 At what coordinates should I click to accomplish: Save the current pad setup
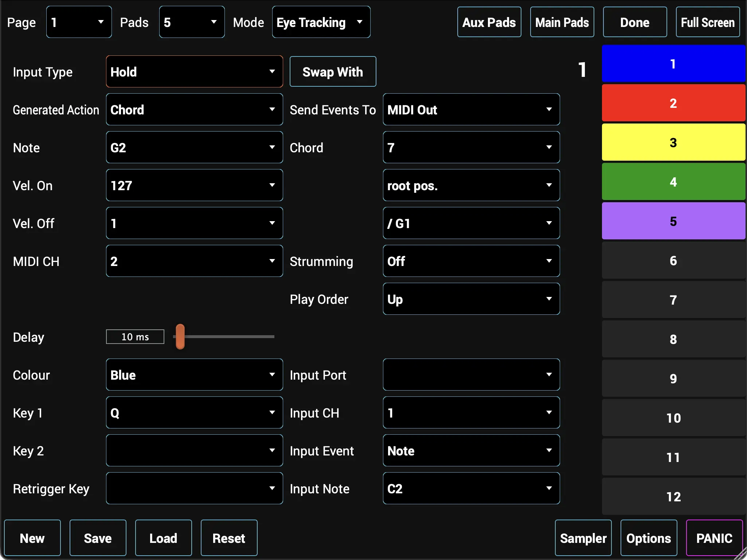point(97,537)
